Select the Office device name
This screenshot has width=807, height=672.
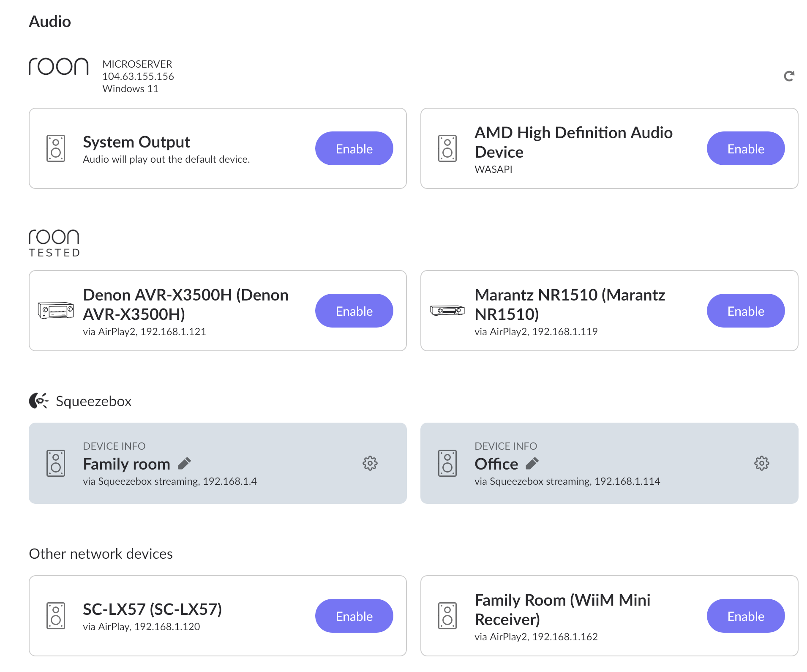(x=496, y=464)
